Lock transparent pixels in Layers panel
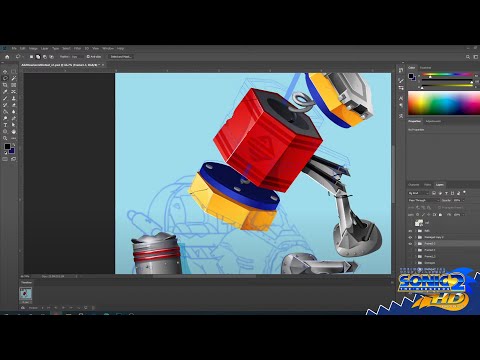This screenshot has width=480, height=360. [x=417, y=215]
